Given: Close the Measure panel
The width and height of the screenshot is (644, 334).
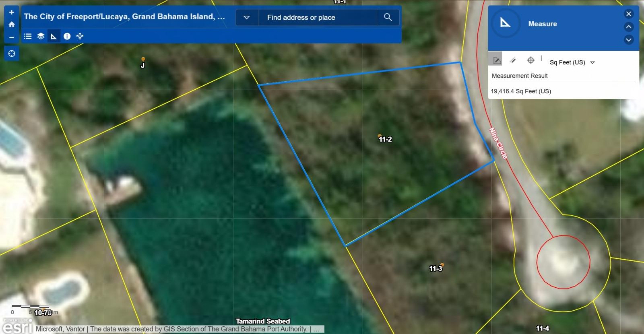Looking at the screenshot, I should 629,14.
